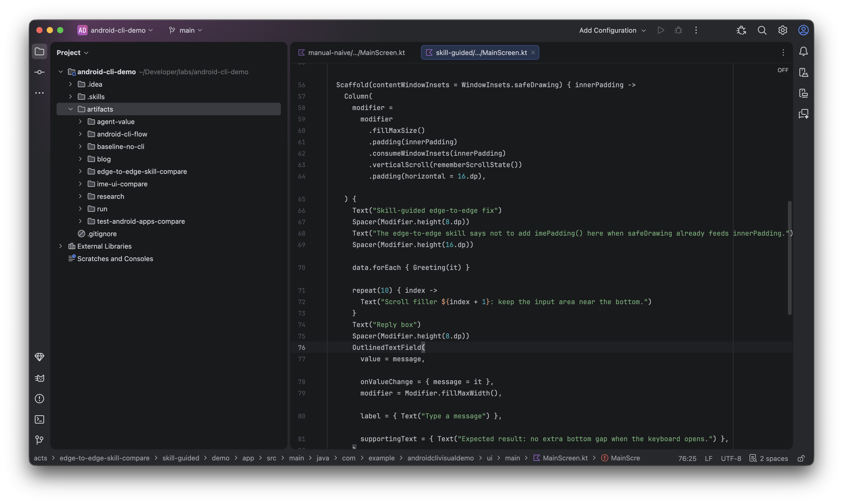Open the Problems tool window

[39, 398]
